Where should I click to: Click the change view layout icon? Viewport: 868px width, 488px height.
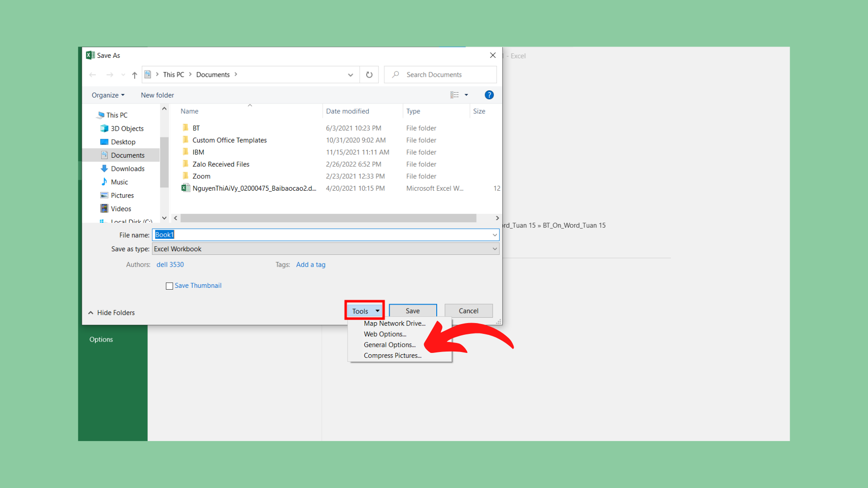coord(454,95)
